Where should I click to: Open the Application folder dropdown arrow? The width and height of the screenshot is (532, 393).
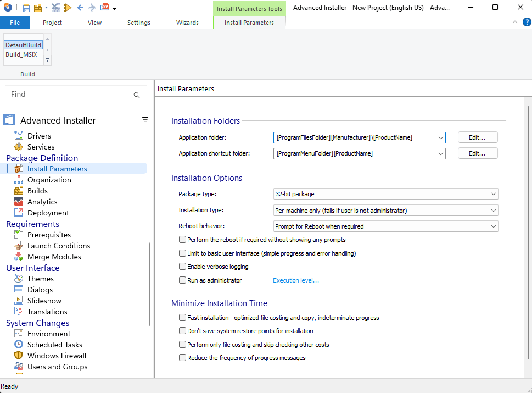click(441, 137)
